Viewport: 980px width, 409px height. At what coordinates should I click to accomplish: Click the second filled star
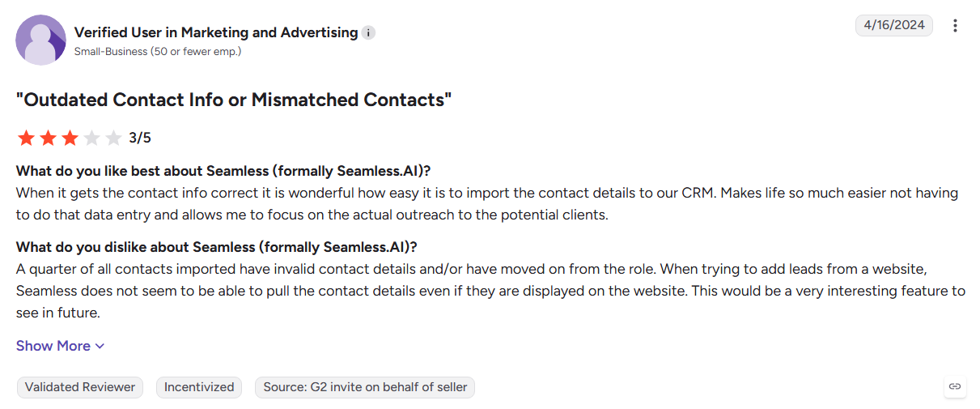[49, 138]
